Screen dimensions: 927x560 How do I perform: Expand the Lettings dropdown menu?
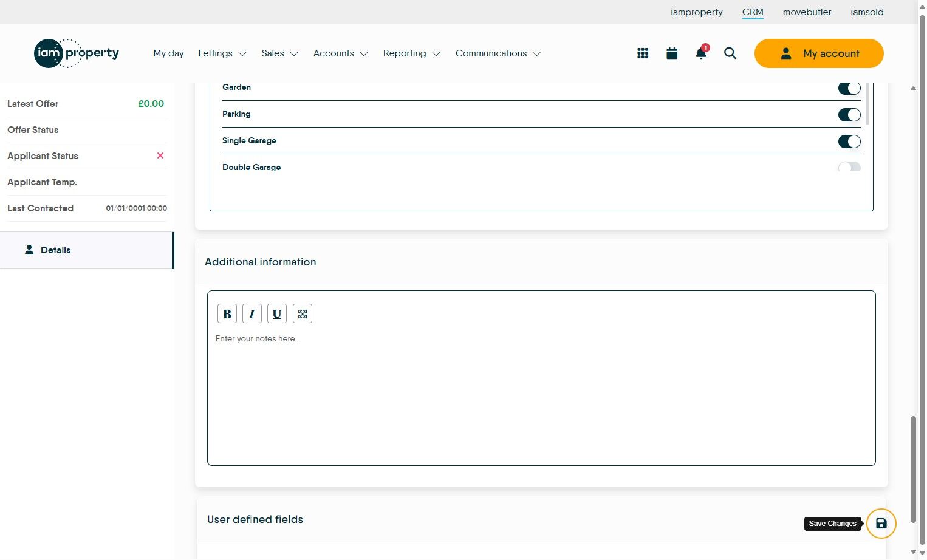(222, 53)
